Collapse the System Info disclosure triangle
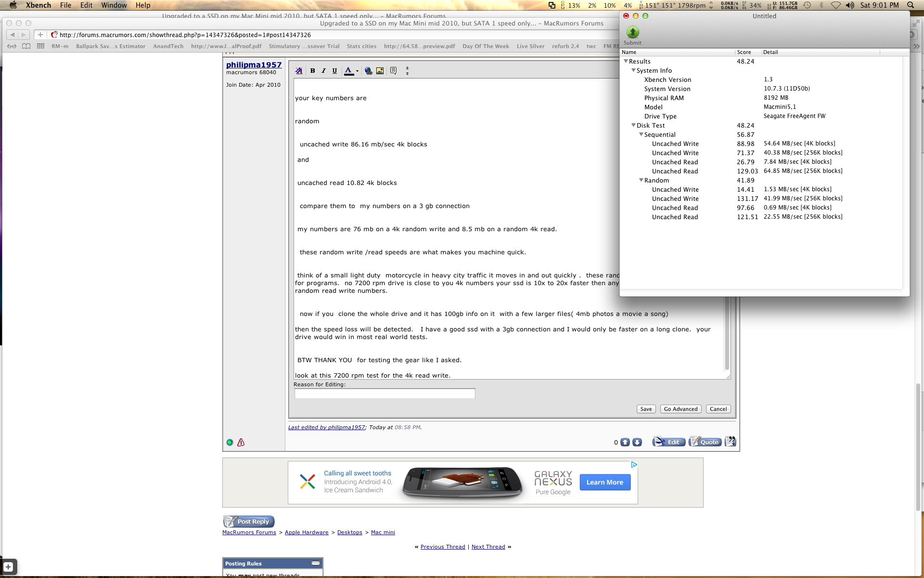Image resolution: width=924 pixels, height=578 pixels. [x=633, y=70]
